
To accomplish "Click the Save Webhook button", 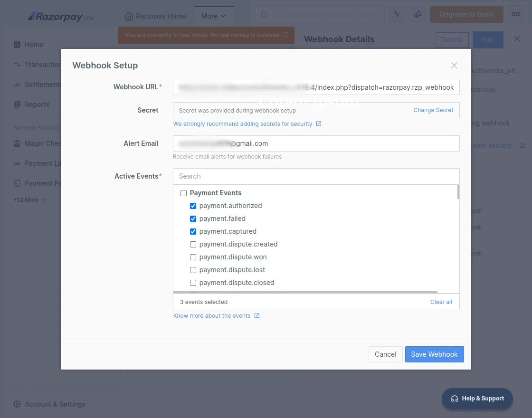I will [434, 354].
